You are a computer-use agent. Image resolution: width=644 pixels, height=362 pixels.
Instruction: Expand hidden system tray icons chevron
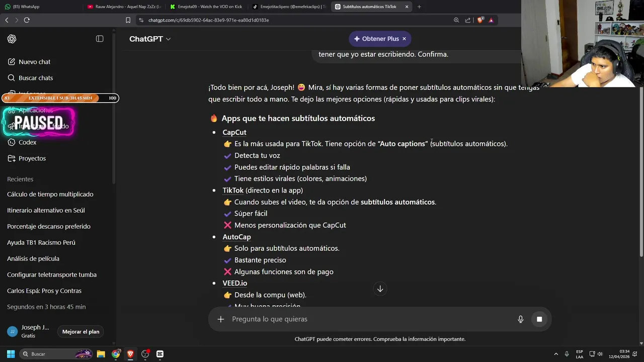(x=556, y=354)
